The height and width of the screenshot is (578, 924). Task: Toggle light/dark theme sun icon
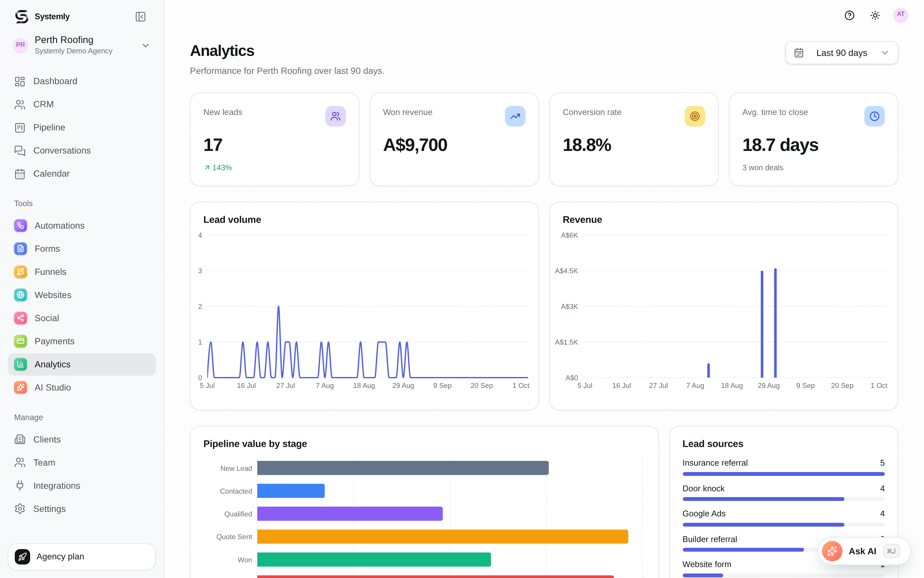tap(875, 15)
